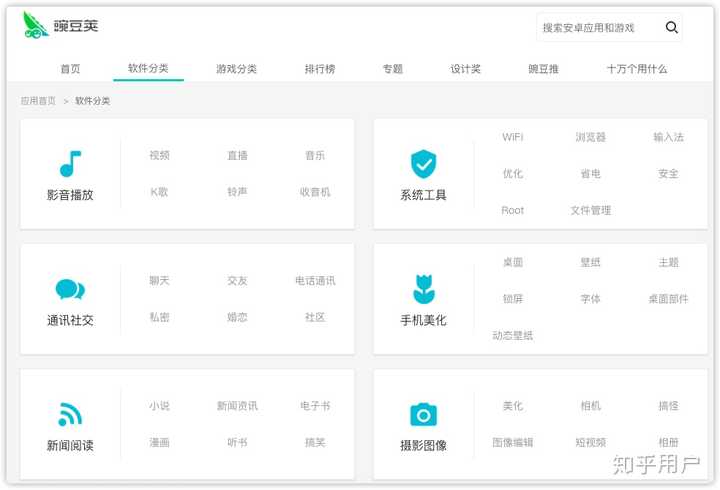Click the 字体 subcategory
720x490 pixels.
[x=591, y=299]
